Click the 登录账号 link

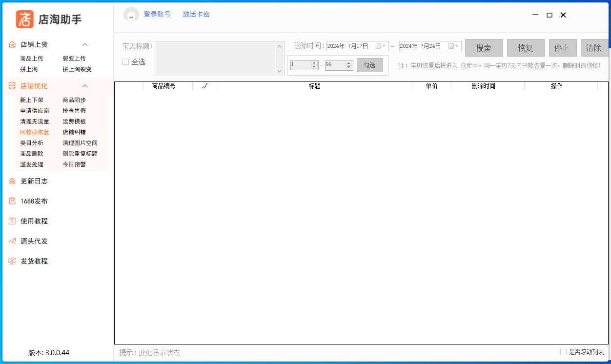[x=157, y=14]
